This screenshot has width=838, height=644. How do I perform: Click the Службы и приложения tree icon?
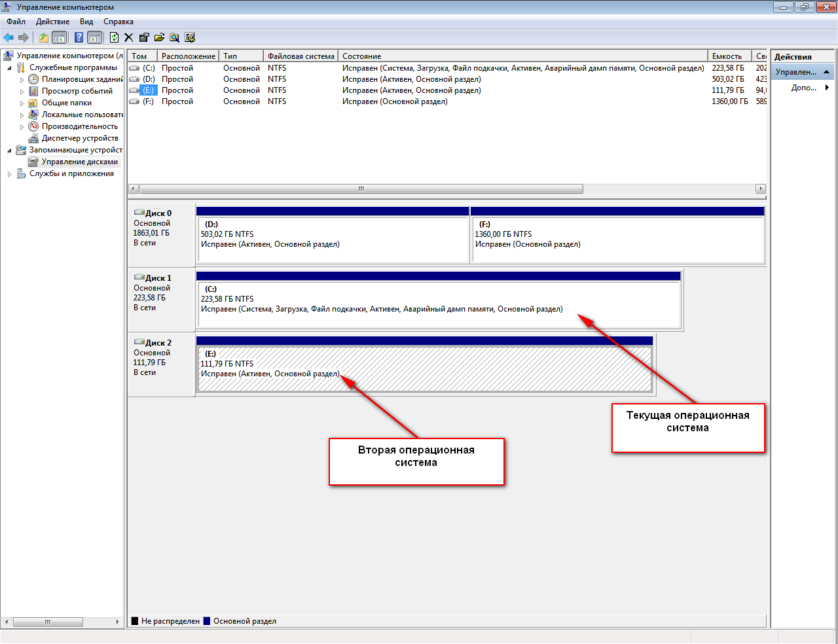point(21,173)
